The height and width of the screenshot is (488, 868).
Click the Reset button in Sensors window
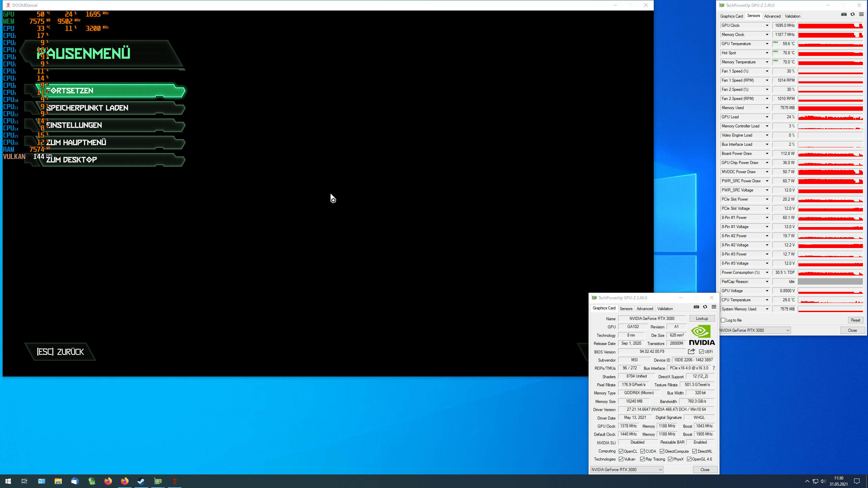tap(855, 320)
